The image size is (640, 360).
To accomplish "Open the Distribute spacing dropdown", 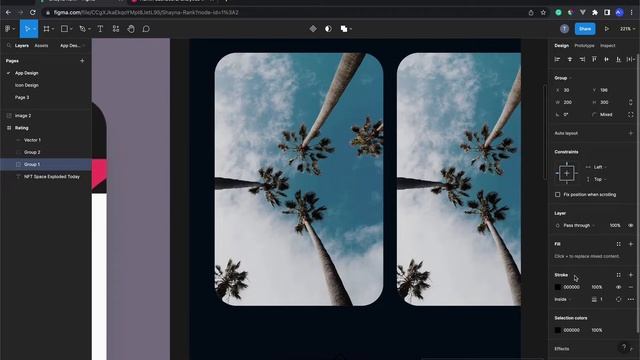I will [631, 60].
